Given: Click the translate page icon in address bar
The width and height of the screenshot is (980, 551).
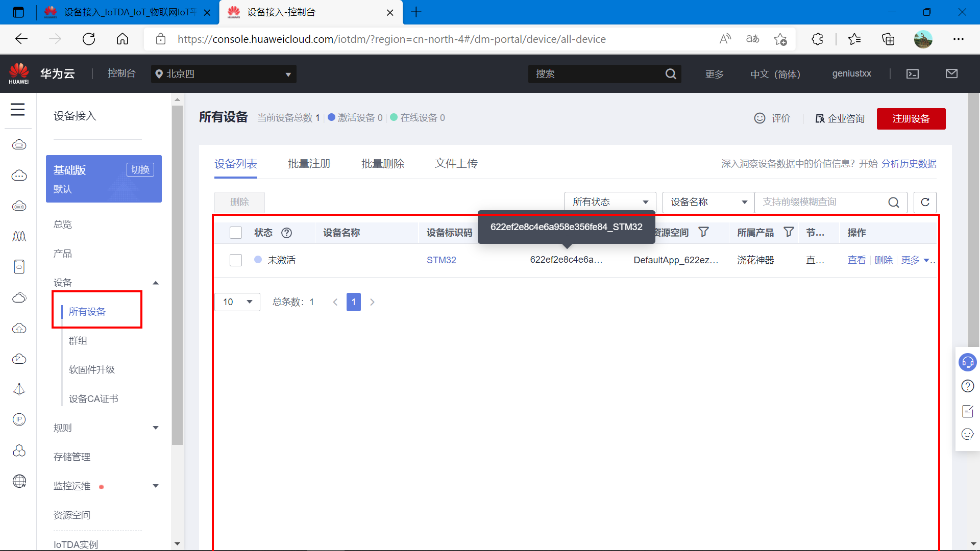Looking at the screenshot, I should point(752,39).
